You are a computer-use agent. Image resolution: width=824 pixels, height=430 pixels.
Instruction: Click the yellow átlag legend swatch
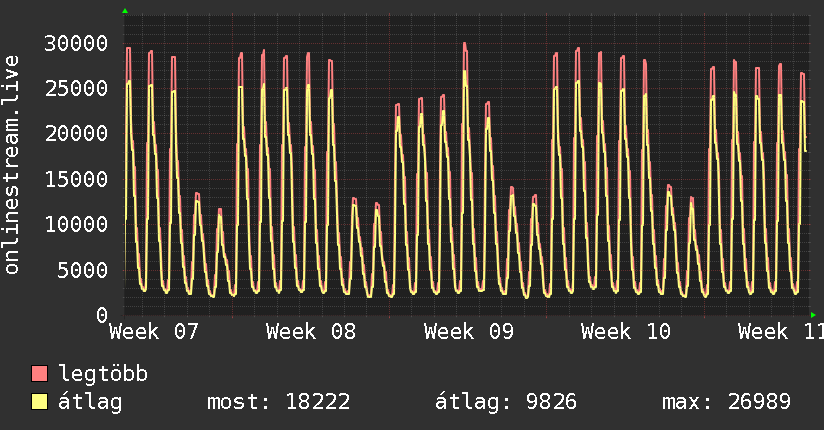(x=39, y=402)
